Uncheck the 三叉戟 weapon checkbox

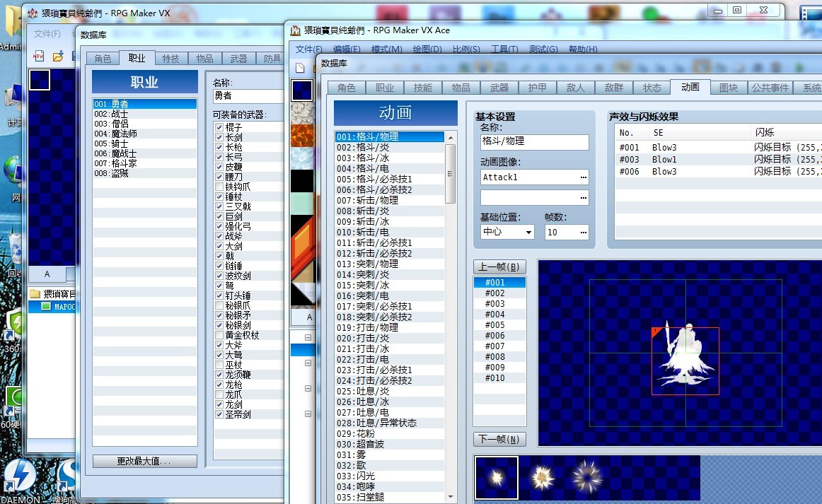pos(219,206)
